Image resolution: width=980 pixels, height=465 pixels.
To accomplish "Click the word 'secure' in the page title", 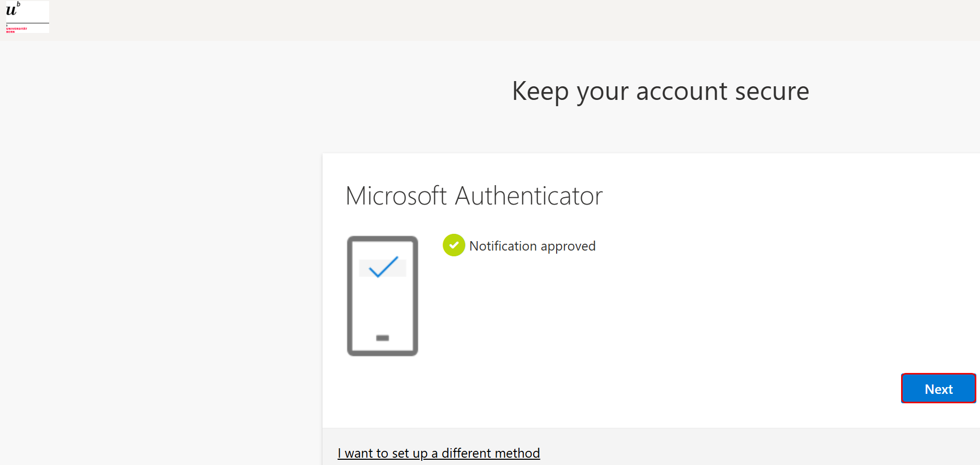I will 772,92.
